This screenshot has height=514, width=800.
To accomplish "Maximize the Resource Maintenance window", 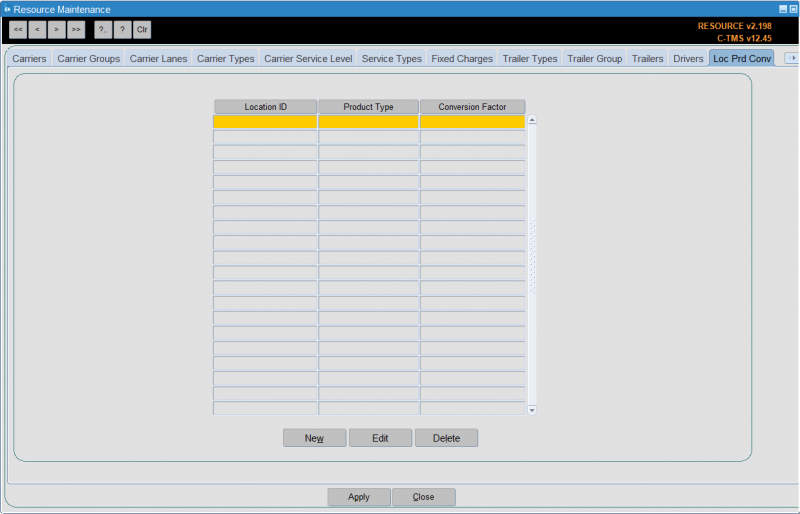I will 793,9.
